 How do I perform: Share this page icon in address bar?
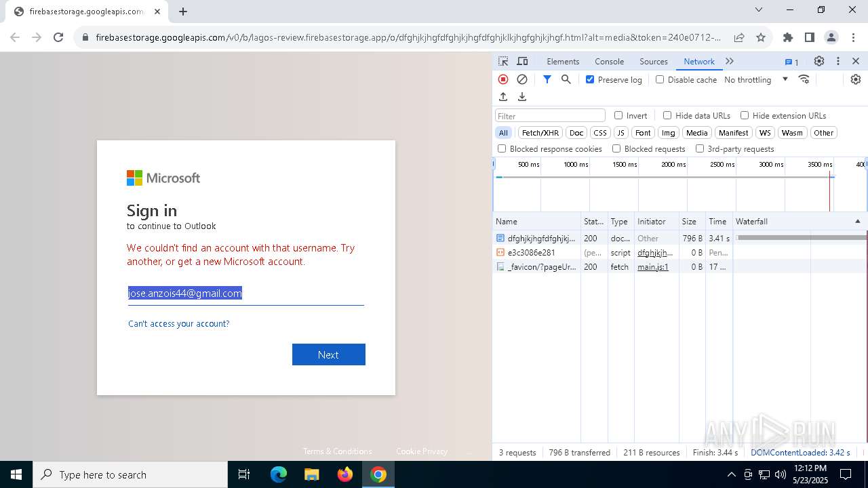(x=739, y=37)
